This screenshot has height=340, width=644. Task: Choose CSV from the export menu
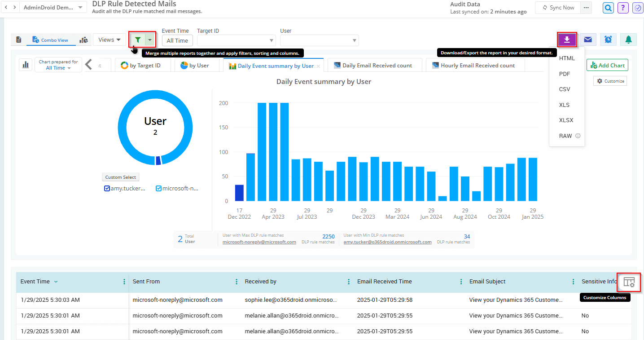point(564,89)
